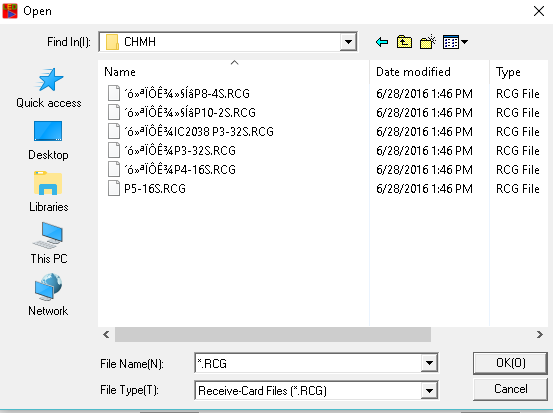Click in the File Name text field

coord(308,363)
